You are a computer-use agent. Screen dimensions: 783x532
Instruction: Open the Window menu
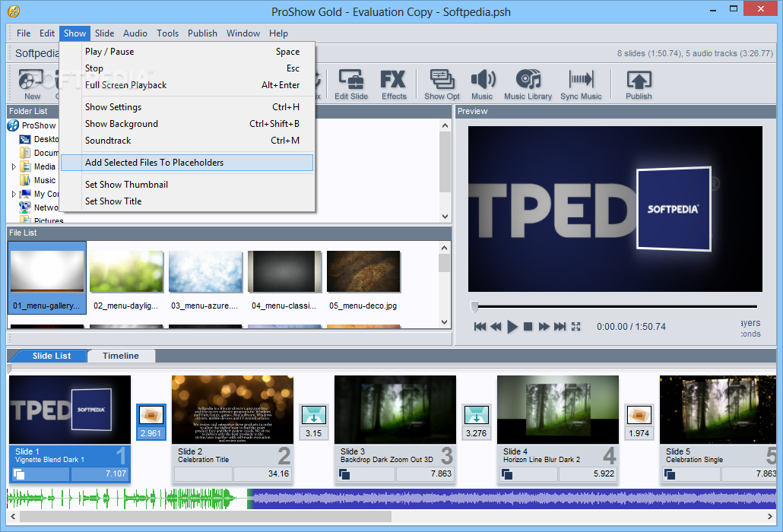pos(243,33)
